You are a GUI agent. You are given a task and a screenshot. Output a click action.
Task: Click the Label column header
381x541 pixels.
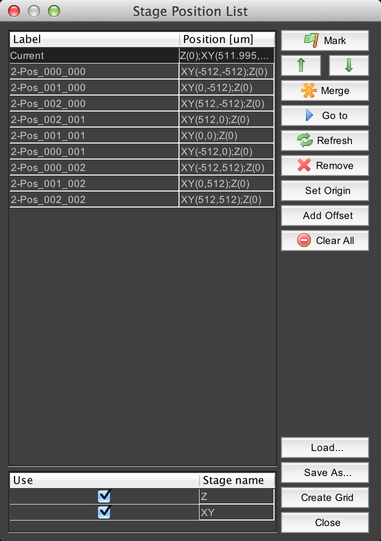pyautogui.click(x=94, y=39)
